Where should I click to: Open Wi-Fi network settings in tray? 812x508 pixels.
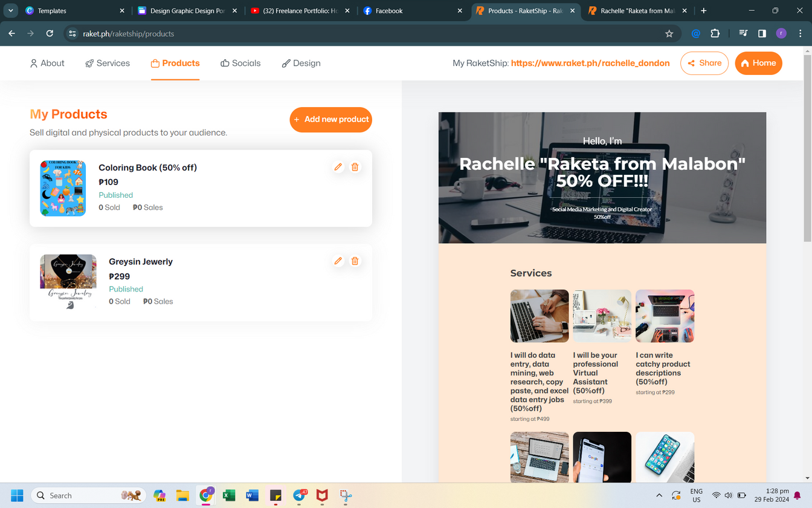(x=717, y=495)
